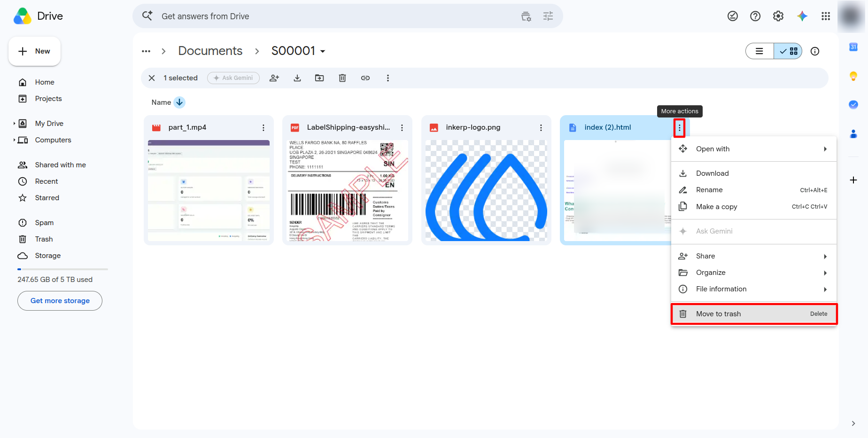This screenshot has width=868, height=438.
Task: Open Shared with me in sidebar
Action: [60, 165]
